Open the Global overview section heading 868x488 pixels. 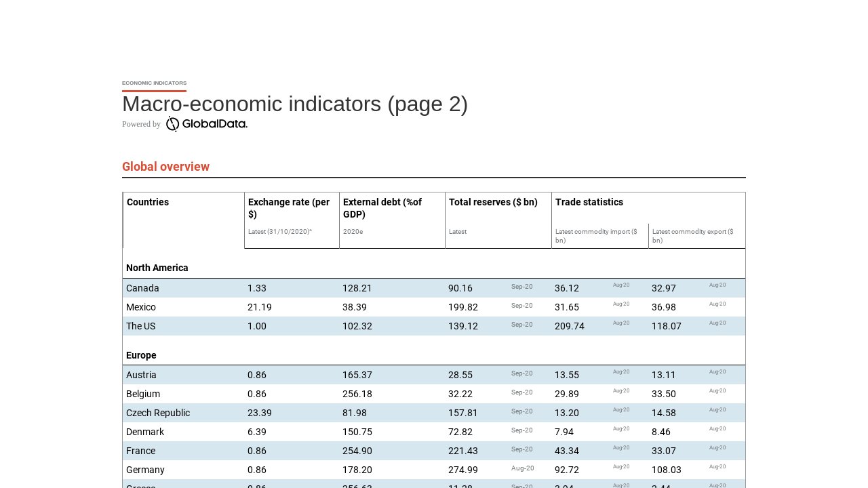tap(165, 167)
